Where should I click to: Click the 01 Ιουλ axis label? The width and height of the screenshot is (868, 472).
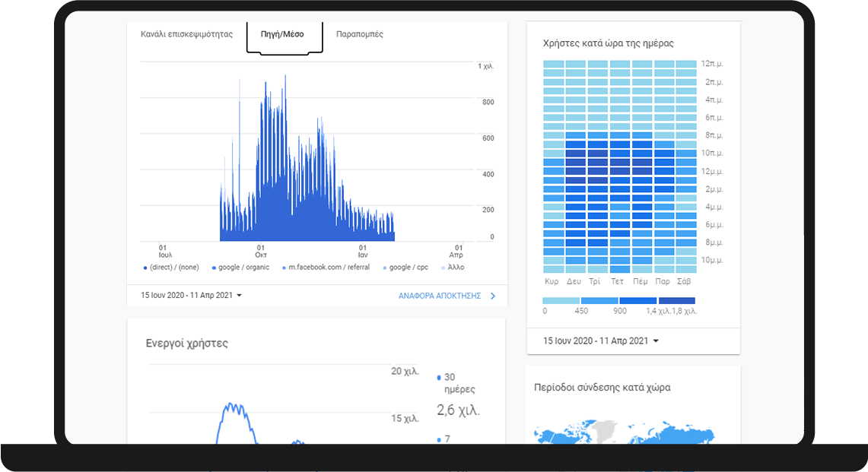pos(165,252)
